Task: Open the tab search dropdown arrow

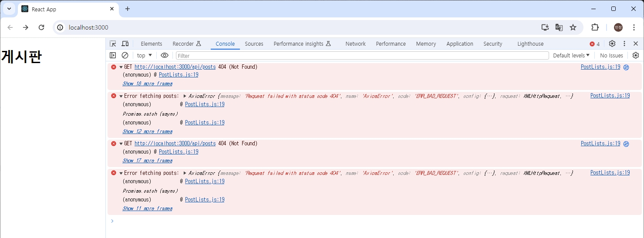Action: (9, 9)
